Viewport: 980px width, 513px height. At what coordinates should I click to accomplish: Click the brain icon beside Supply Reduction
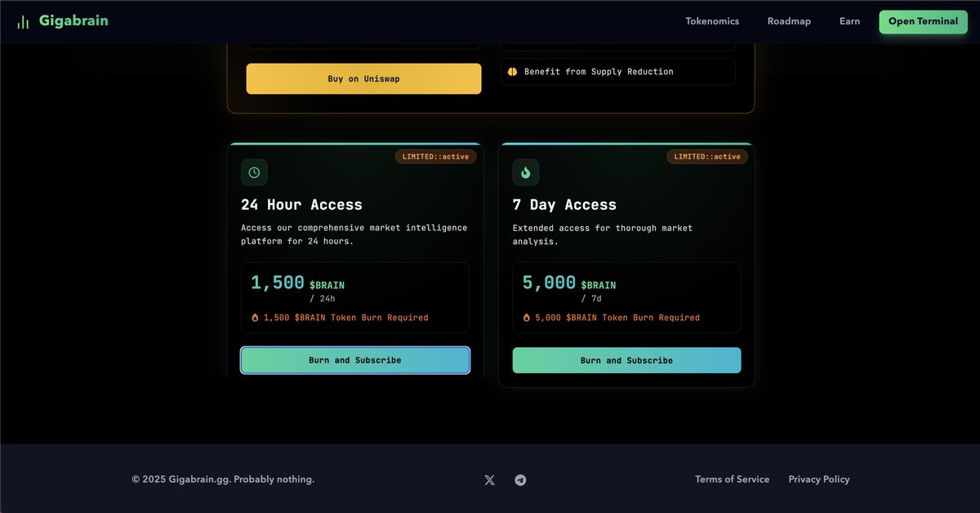coord(512,72)
